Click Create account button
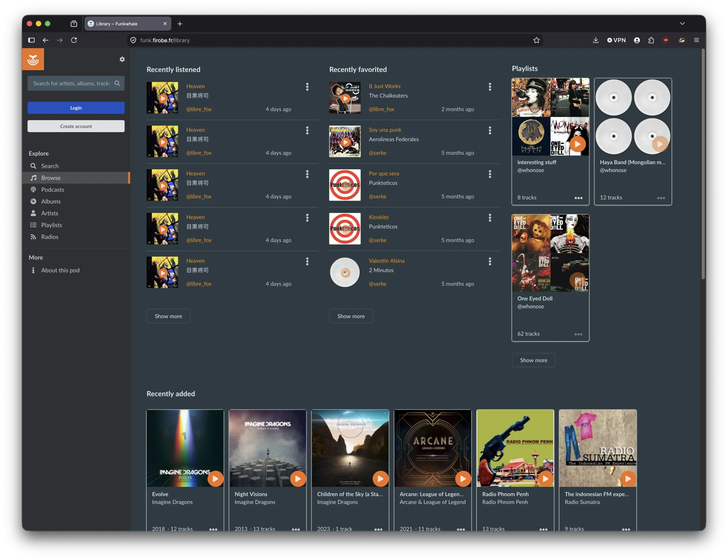This screenshot has height=560, width=728. click(76, 126)
